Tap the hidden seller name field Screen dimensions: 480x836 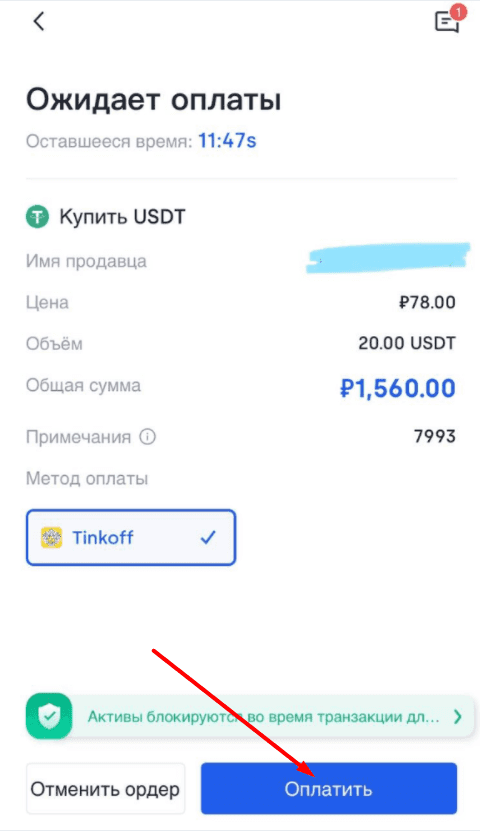point(388,258)
